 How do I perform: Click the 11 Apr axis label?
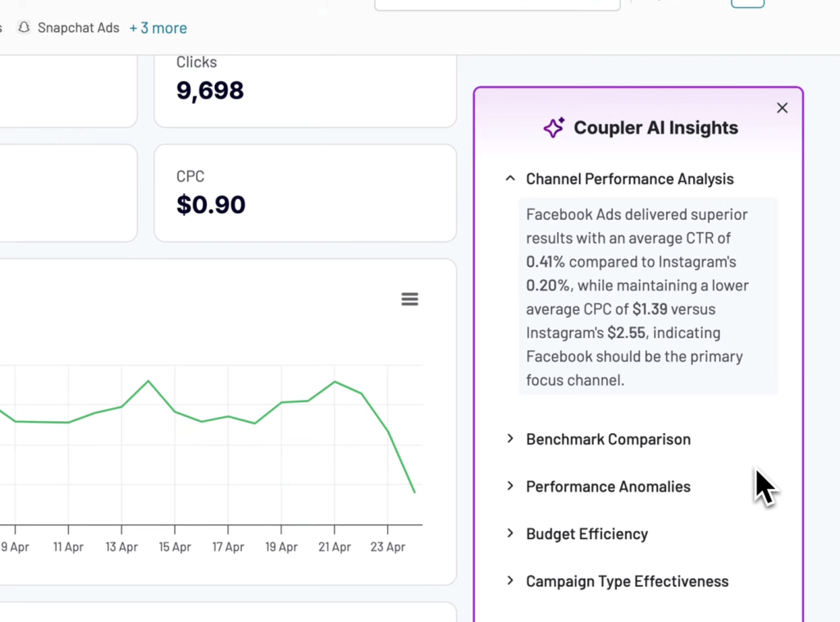click(x=68, y=547)
